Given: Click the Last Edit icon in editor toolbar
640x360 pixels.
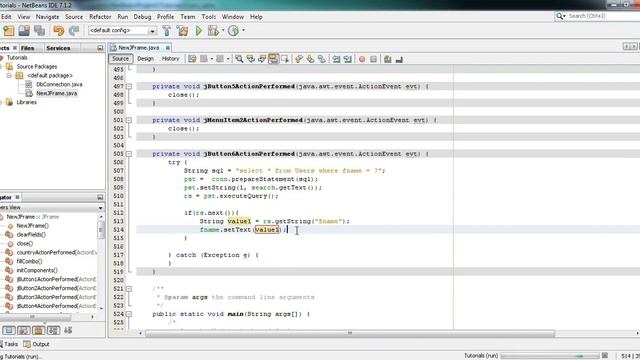Looking at the screenshot, I should coord(192,59).
